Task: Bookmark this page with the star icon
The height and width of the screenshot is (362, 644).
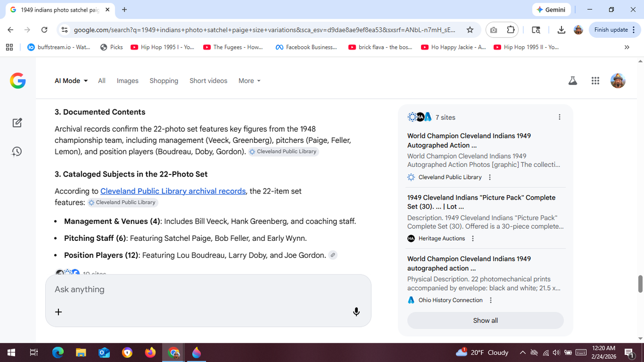Action: 470,30
